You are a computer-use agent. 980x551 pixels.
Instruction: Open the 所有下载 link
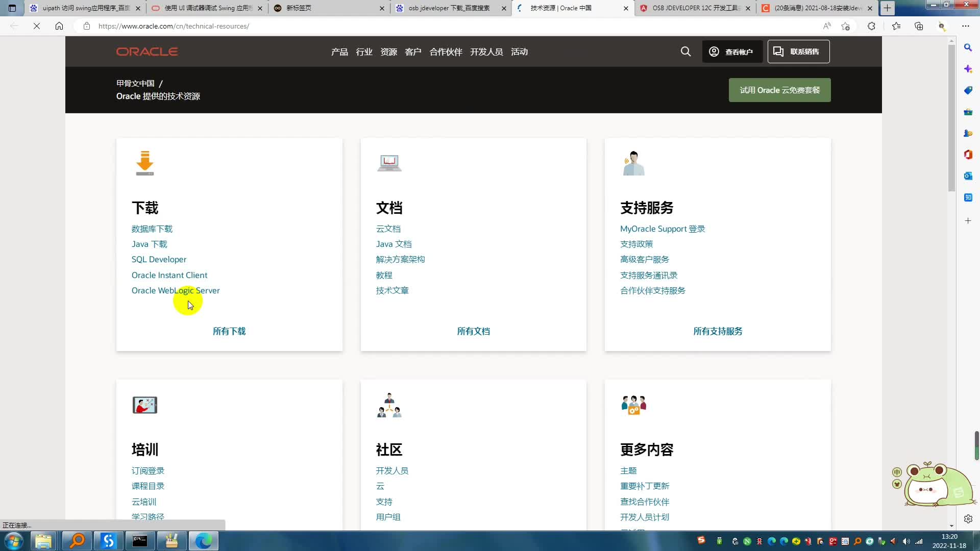click(229, 331)
